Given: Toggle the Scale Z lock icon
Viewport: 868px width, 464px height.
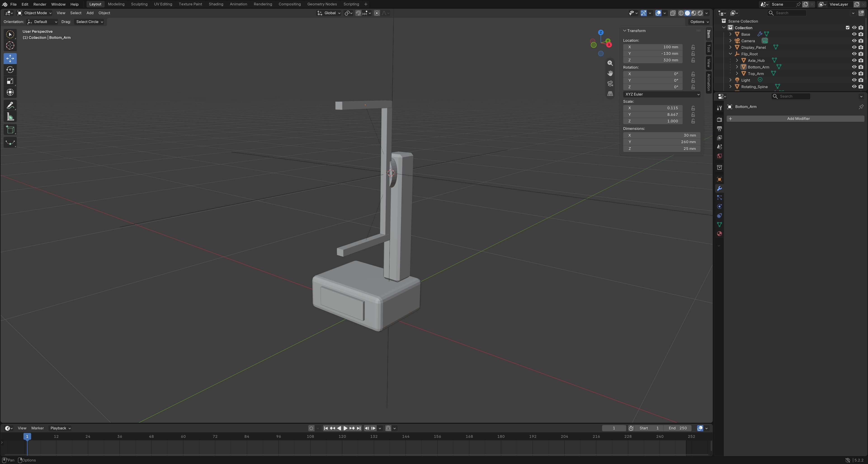Looking at the screenshot, I should click(x=693, y=121).
